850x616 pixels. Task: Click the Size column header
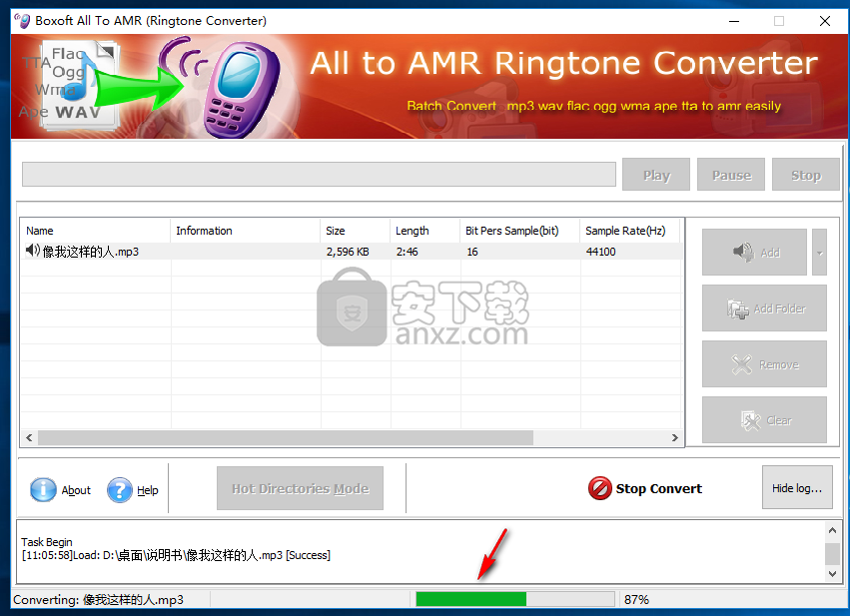click(355, 231)
